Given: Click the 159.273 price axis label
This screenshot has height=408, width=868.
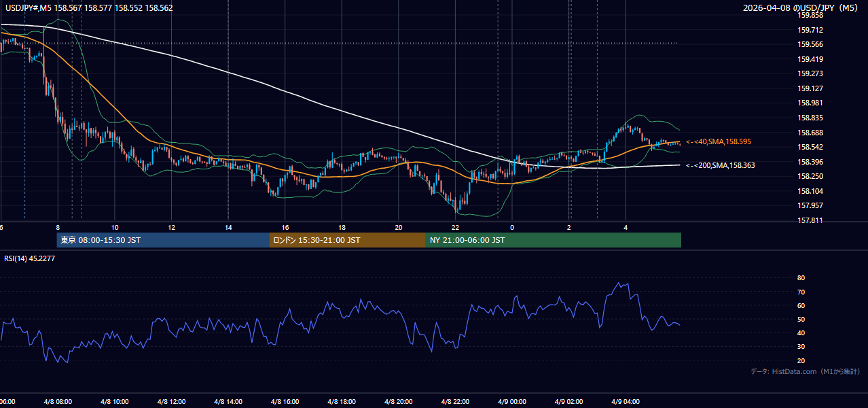Looking at the screenshot, I should pyautogui.click(x=810, y=73).
